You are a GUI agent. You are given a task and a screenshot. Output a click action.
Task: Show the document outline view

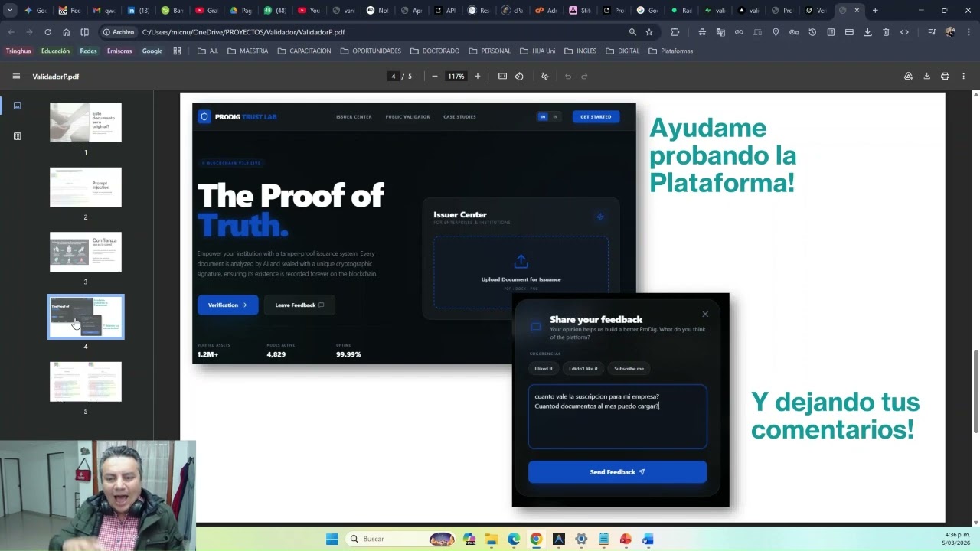tap(18, 136)
